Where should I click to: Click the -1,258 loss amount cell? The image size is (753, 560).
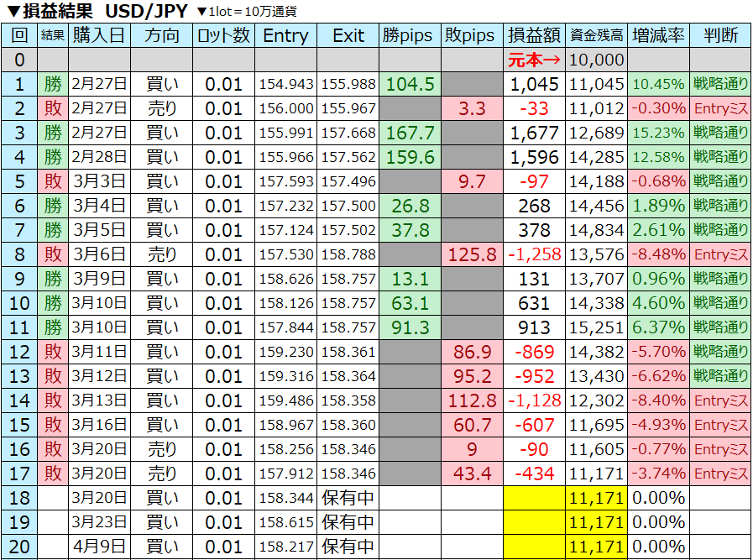point(534,254)
